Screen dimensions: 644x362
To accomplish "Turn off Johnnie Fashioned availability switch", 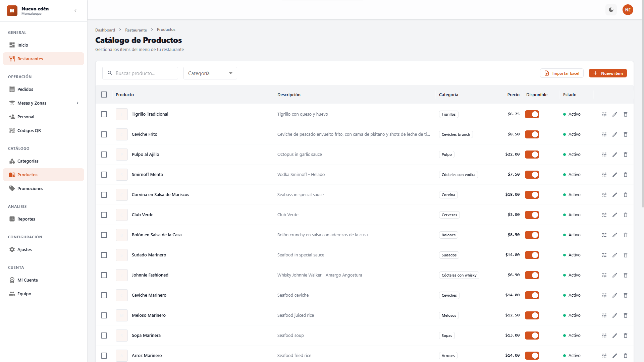I will (x=532, y=275).
